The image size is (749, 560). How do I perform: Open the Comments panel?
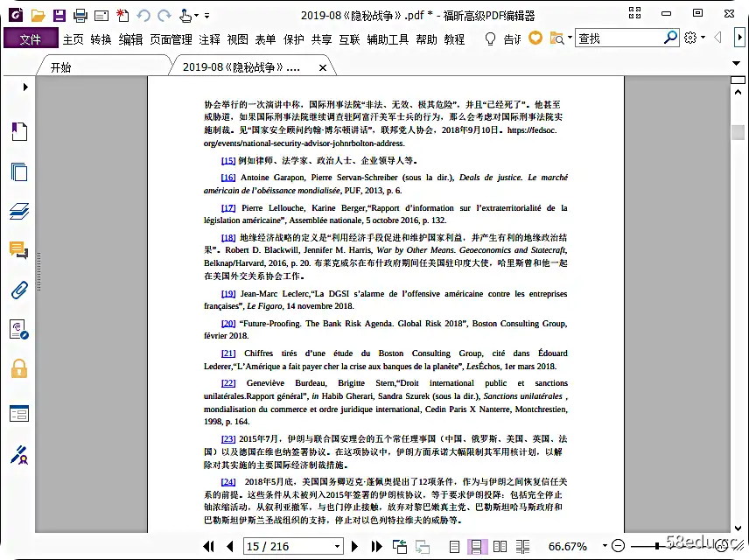[19, 250]
